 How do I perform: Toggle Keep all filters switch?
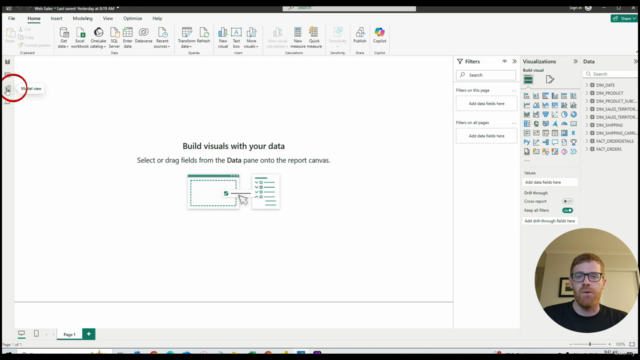[x=567, y=211]
